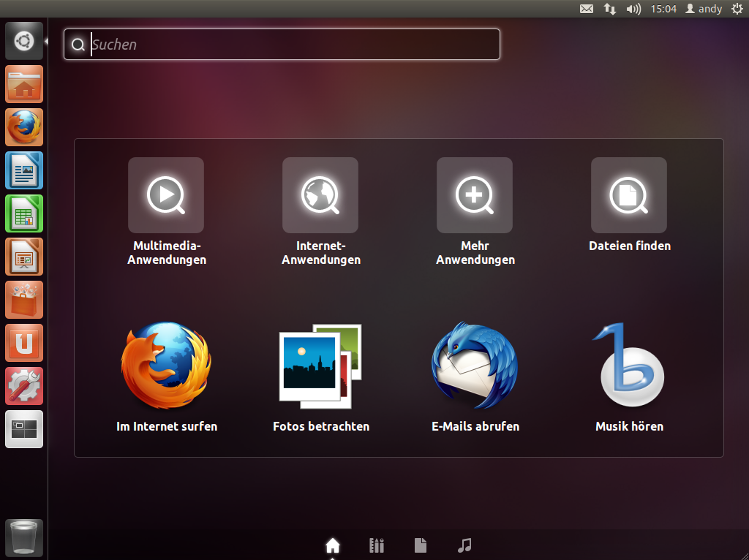This screenshot has width=749, height=560.
Task: Click the Suchen search field
Action: [x=293, y=45]
